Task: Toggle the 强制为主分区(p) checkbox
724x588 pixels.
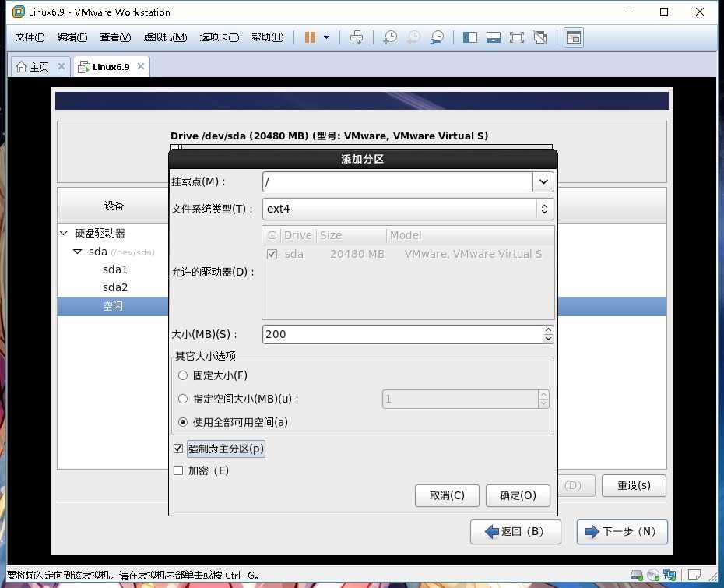Action: click(x=178, y=449)
